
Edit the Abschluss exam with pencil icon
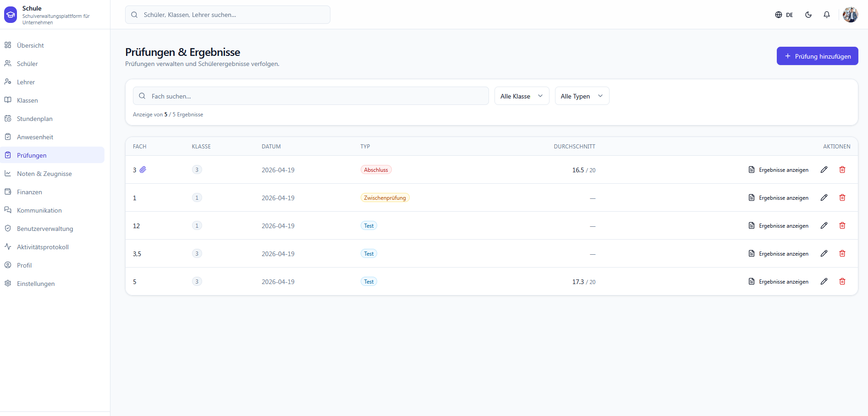click(824, 170)
